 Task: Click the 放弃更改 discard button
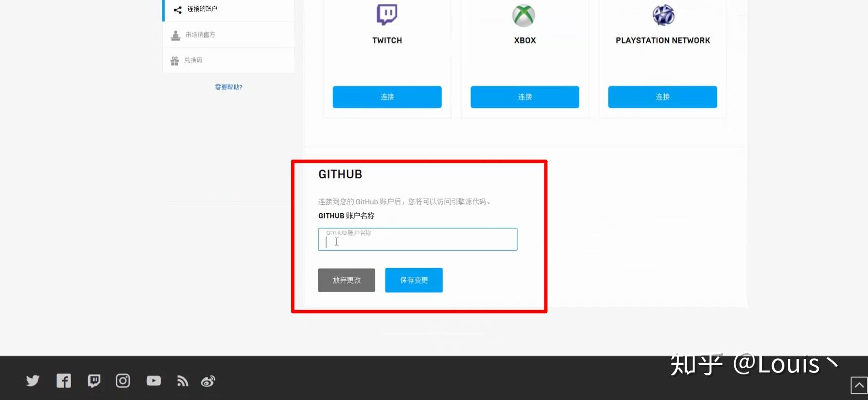pyautogui.click(x=346, y=280)
